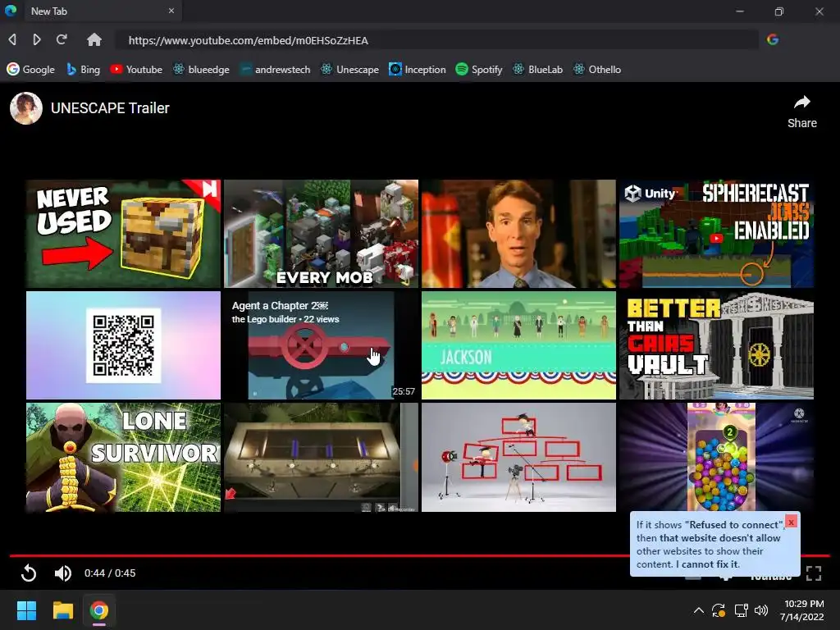Play the LONE SURVIVOR video
The width and height of the screenshot is (840, 630).
(x=123, y=457)
